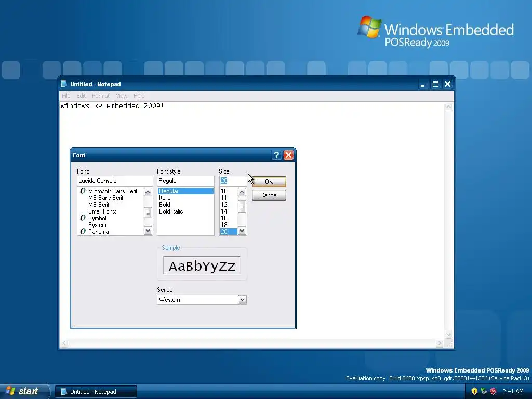Click the taskbar clock showing 2:41 AM
532x399 pixels.
513,391
